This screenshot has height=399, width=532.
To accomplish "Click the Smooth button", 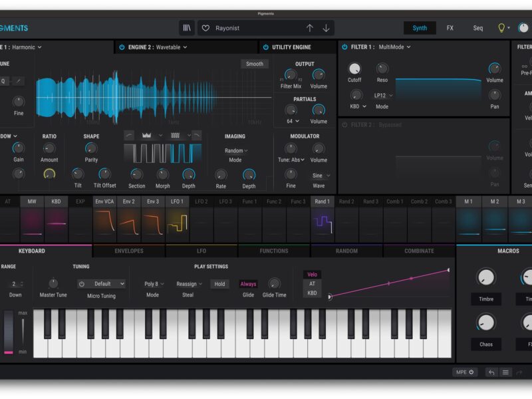I will tap(255, 64).
